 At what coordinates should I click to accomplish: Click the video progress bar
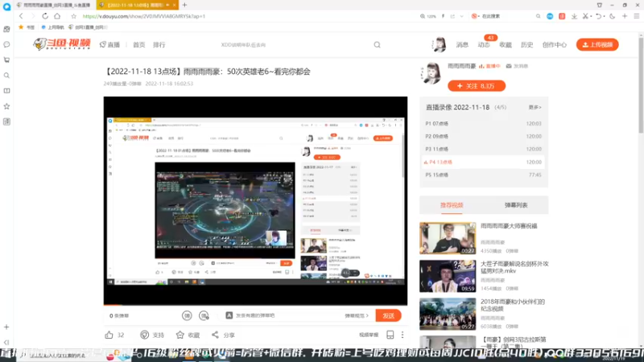[255, 305]
